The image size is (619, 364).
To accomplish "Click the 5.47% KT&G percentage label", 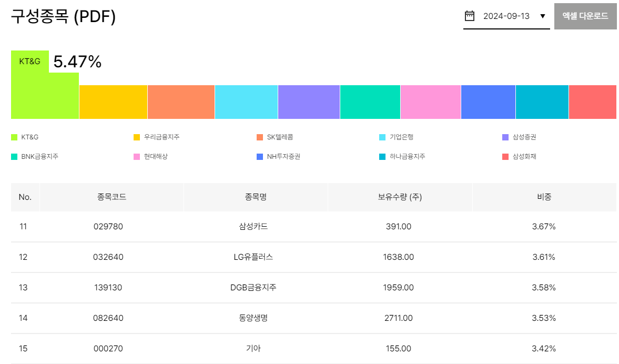I will (x=77, y=62).
